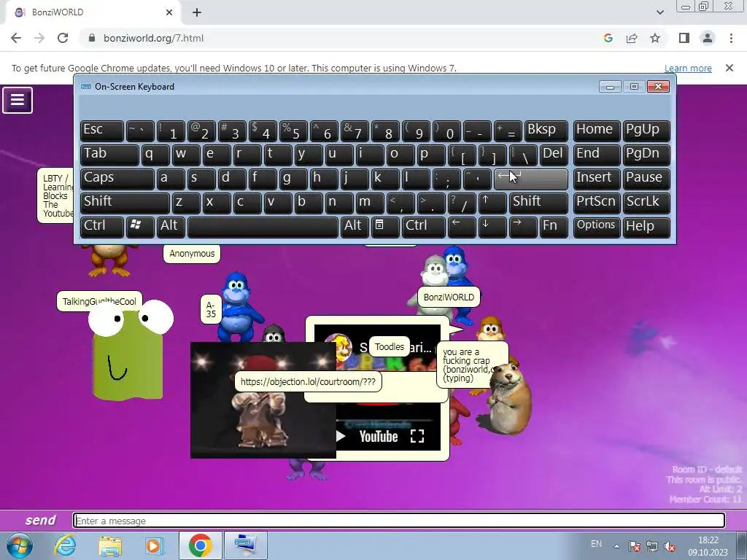
Task: Click the PrtScn key on the keyboard
Action: pos(597,203)
